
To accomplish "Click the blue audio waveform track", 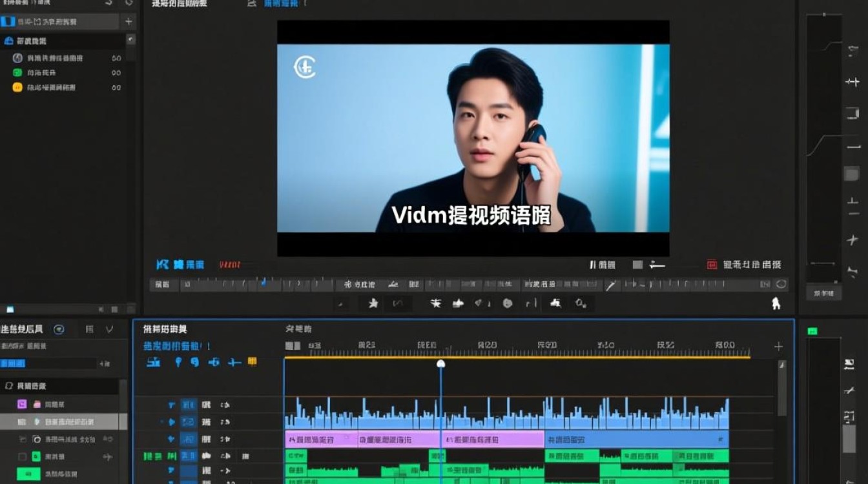I will (x=506, y=414).
